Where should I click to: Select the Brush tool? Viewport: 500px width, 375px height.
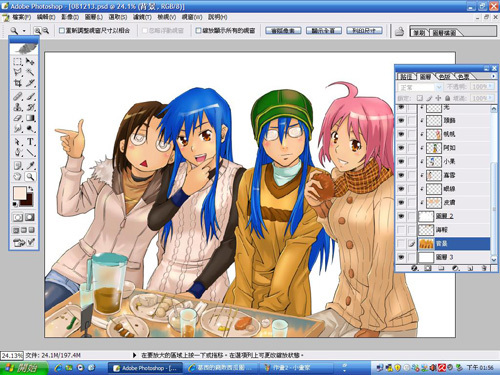(30, 97)
